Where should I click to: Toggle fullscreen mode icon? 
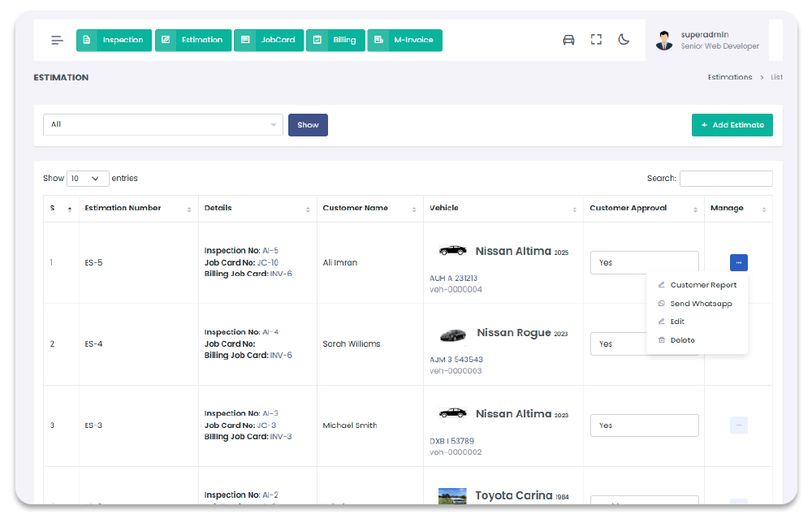coord(596,40)
